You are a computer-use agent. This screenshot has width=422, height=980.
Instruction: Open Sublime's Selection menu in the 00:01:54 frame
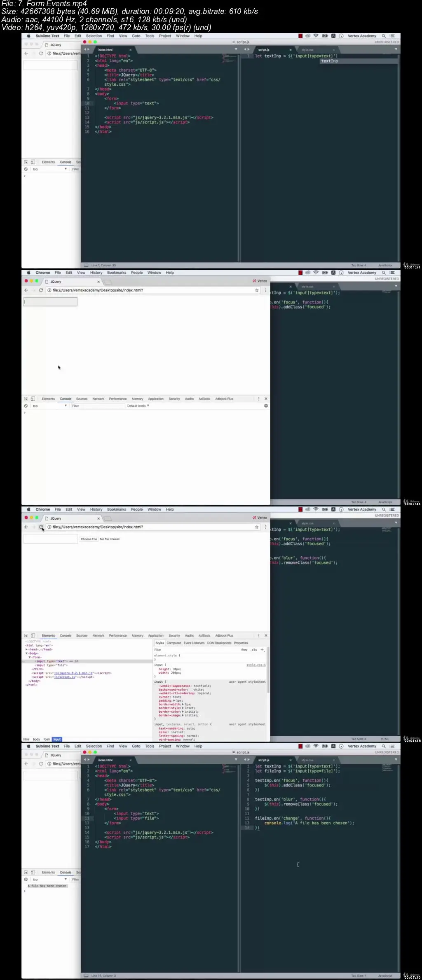(94, 36)
